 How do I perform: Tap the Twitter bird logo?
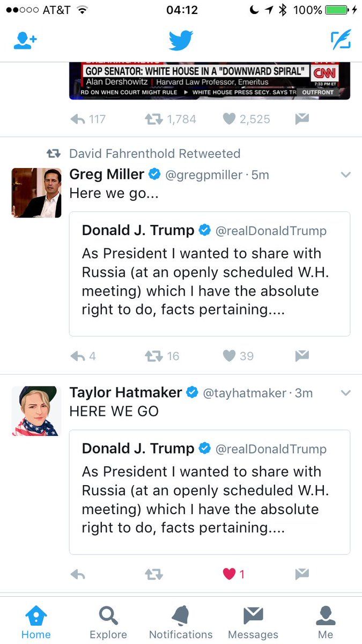181,41
